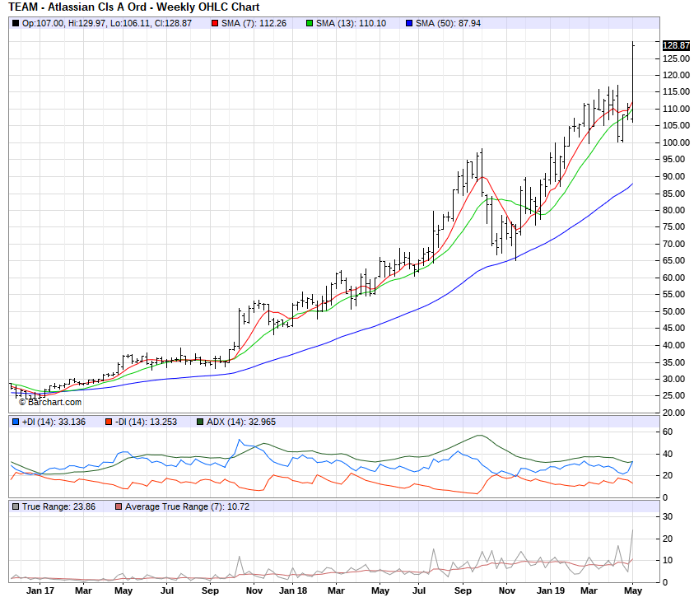The height and width of the screenshot is (616, 694).
Task: Select the 'Op:107.00, Hi:129.97, Lo:106.11, Cl:128.87' readout
Action: [x=107, y=24]
